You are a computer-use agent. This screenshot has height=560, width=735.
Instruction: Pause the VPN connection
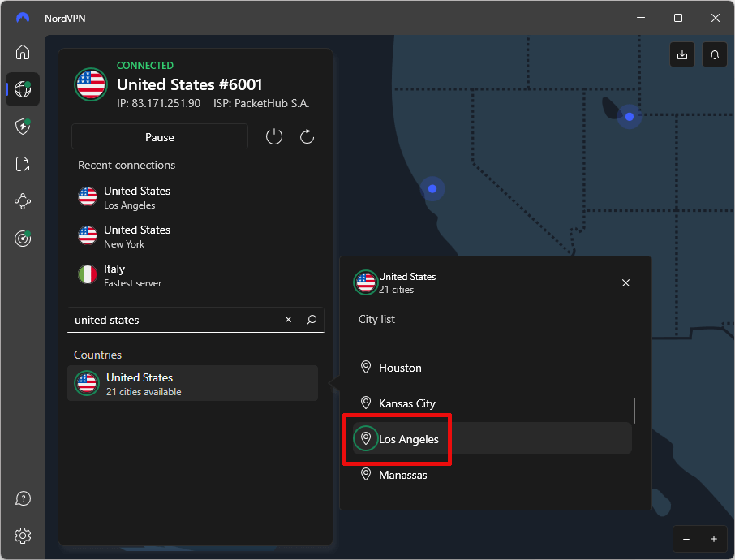click(x=159, y=137)
